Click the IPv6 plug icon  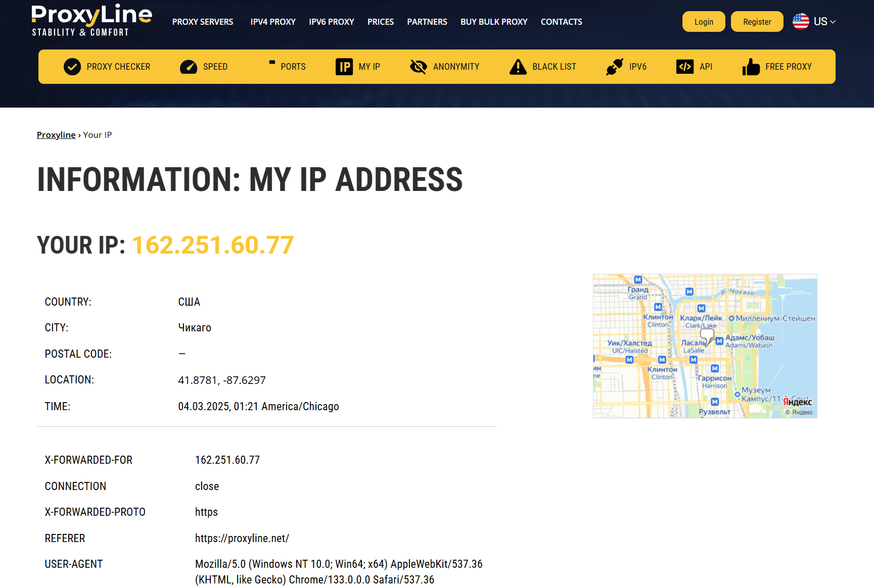click(x=615, y=67)
